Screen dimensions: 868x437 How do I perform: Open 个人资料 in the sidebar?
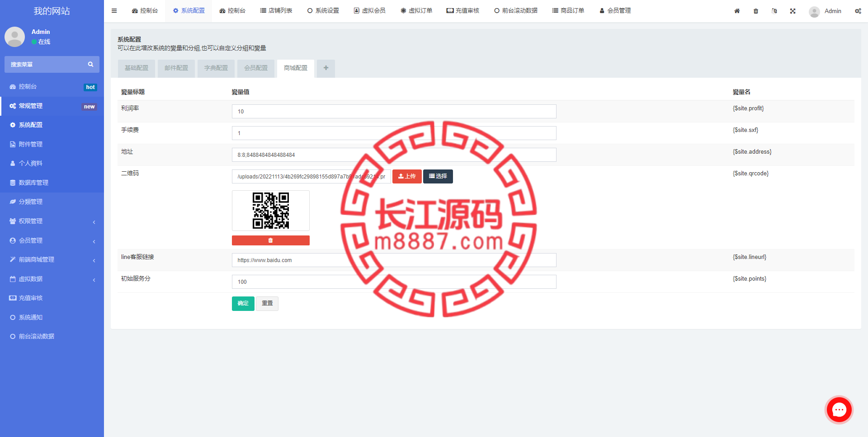point(52,163)
